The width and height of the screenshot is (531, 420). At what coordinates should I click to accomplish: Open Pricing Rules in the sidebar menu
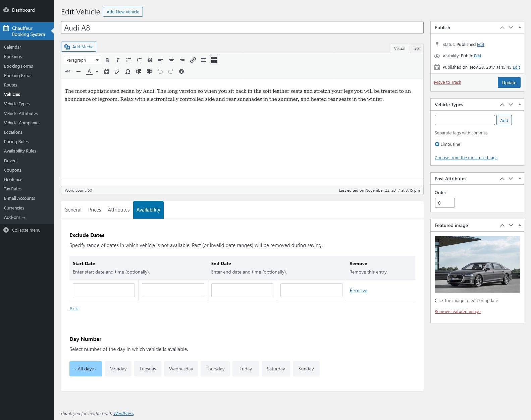16,142
